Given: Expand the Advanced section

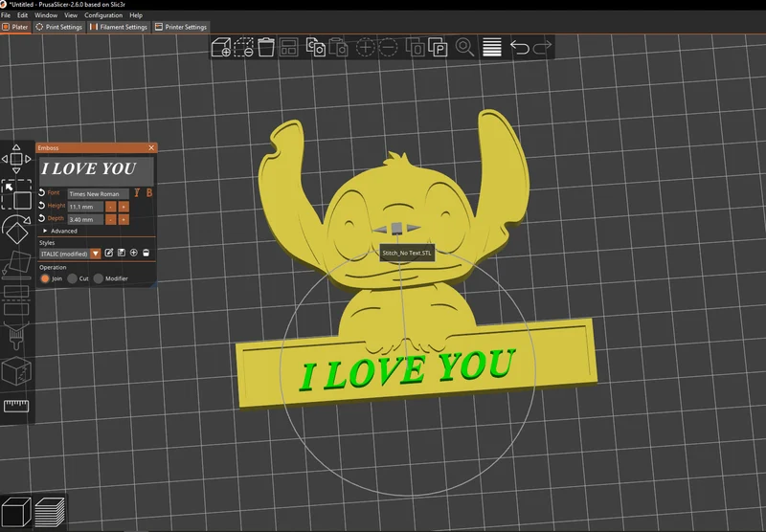Looking at the screenshot, I should (x=60, y=231).
